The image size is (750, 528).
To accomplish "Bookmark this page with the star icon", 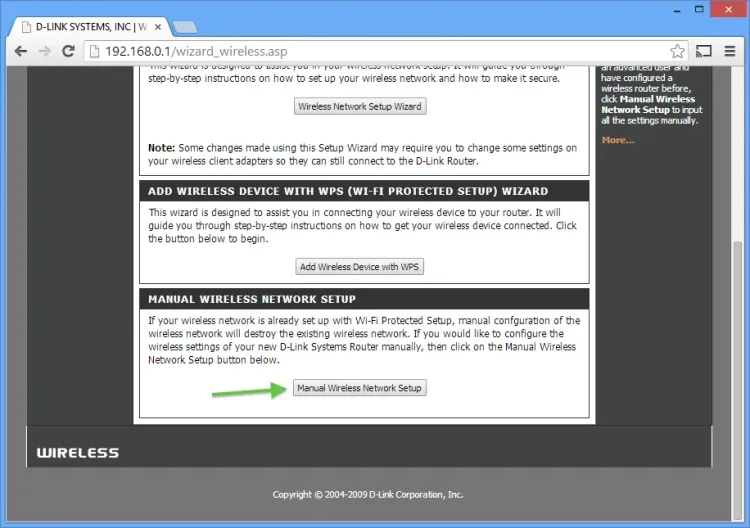I will (677, 51).
